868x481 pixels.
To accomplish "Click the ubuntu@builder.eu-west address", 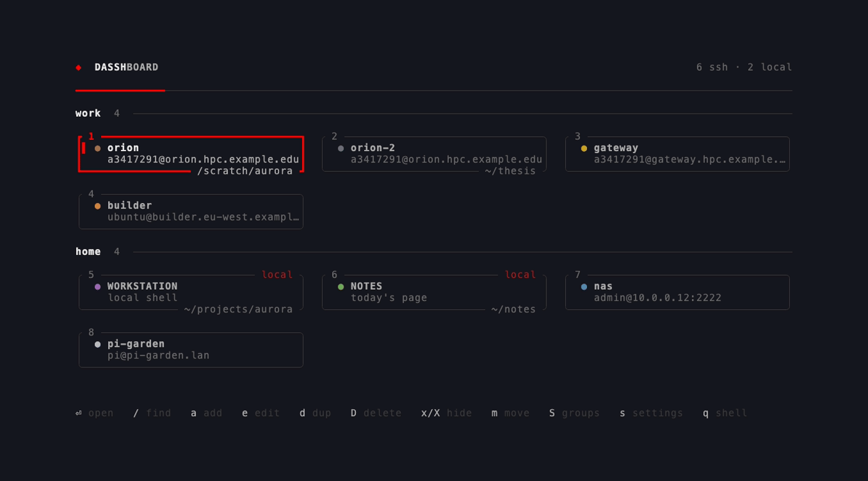I will coord(203,217).
